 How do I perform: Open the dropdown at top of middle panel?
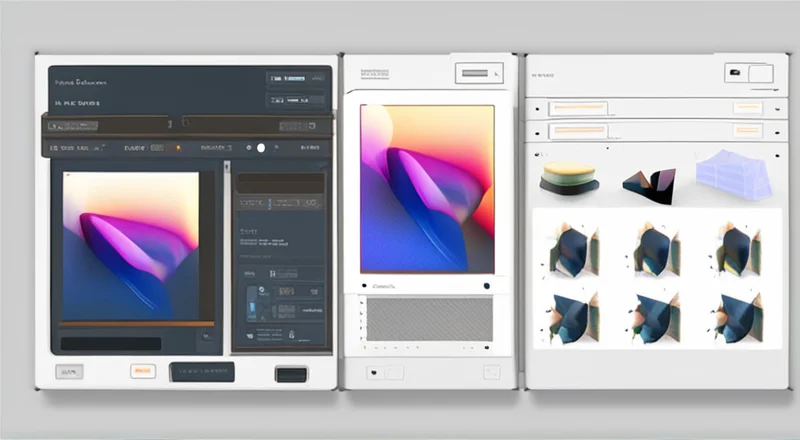coord(476,73)
